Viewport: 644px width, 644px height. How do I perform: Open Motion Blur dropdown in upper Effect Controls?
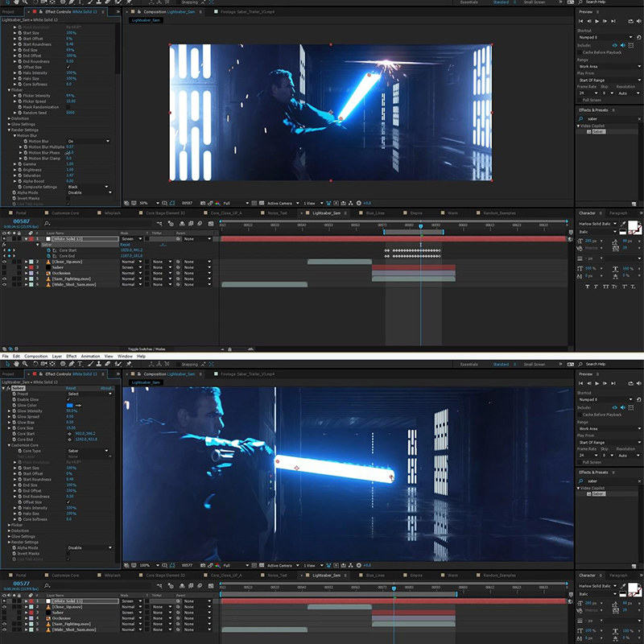pyautogui.click(x=89, y=142)
